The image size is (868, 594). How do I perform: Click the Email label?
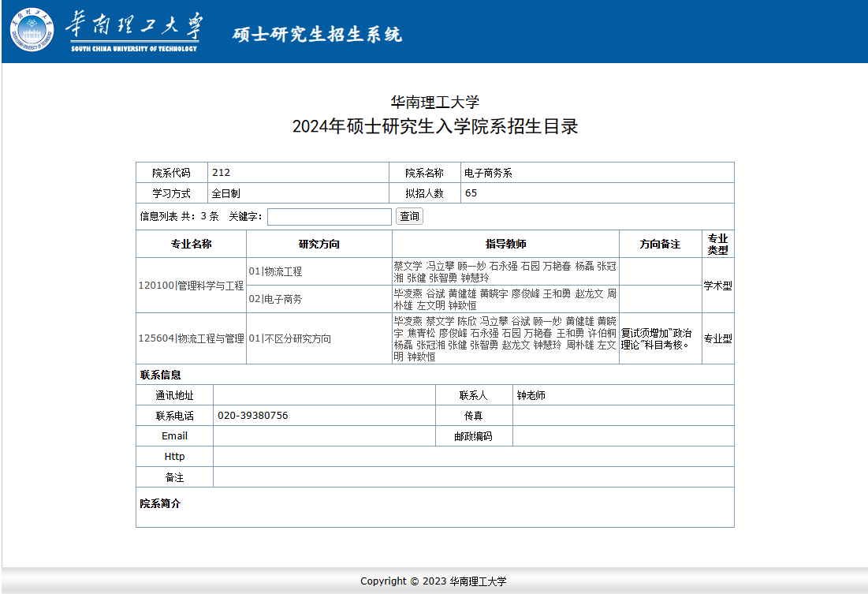pyautogui.click(x=174, y=436)
